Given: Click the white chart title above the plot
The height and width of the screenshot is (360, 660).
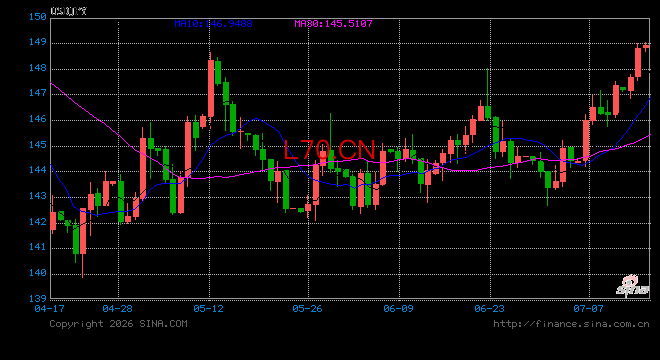Looking at the screenshot, I should [68, 11].
